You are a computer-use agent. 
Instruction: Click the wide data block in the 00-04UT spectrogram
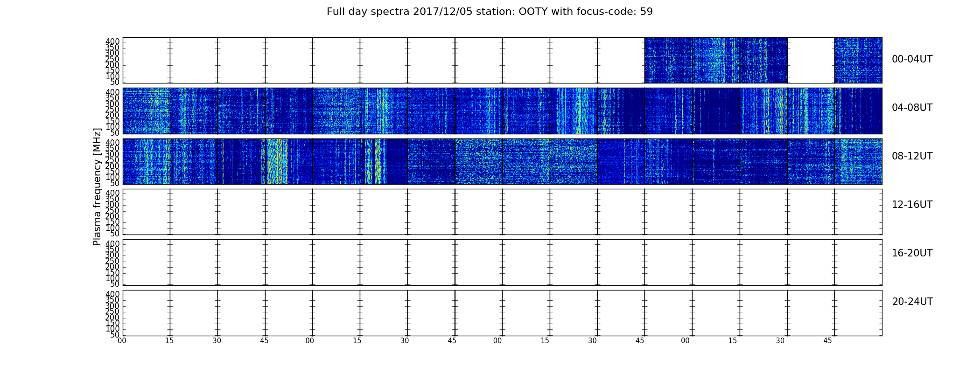click(716, 61)
